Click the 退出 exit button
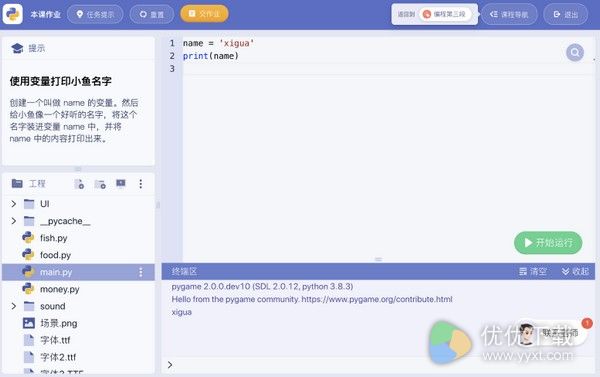The height and width of the screenshot is (377, 600). coord(566,14)
